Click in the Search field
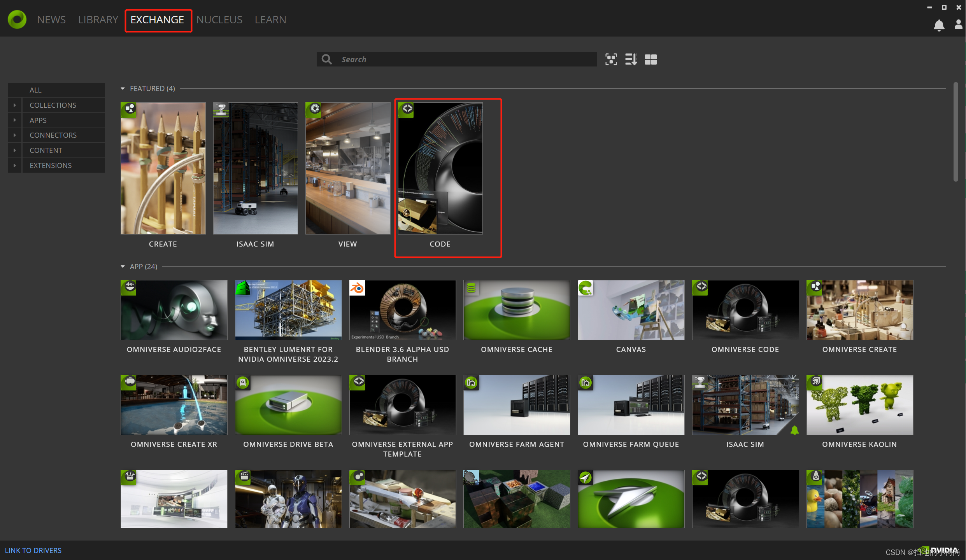The width and height of the screenshot is (966, 560). [456, 59]
